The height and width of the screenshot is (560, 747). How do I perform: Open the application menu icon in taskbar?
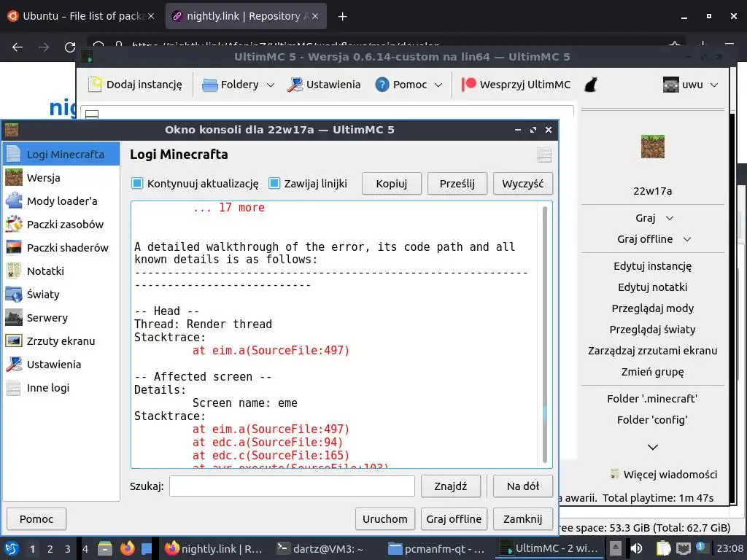tap(12, 548)
